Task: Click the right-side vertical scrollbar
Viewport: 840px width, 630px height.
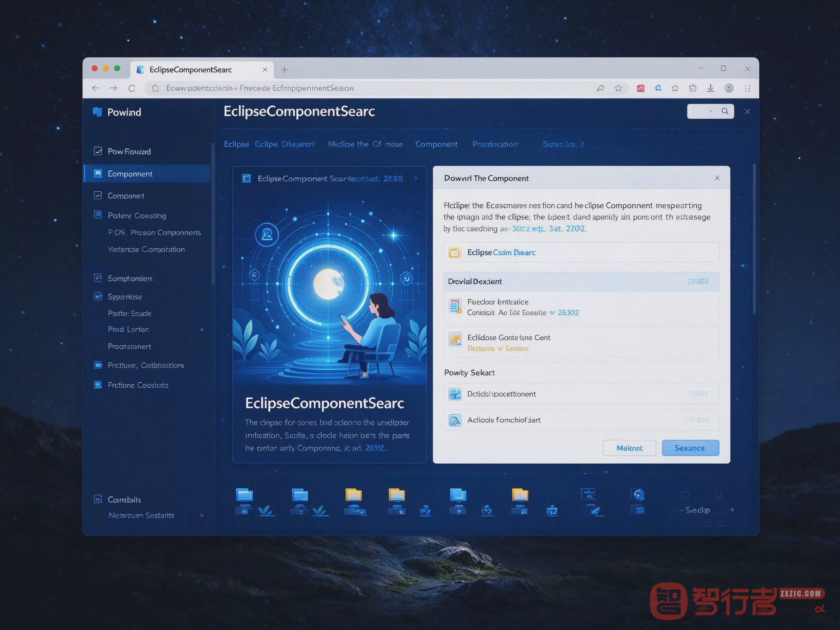Action: (x=754, y=239)
